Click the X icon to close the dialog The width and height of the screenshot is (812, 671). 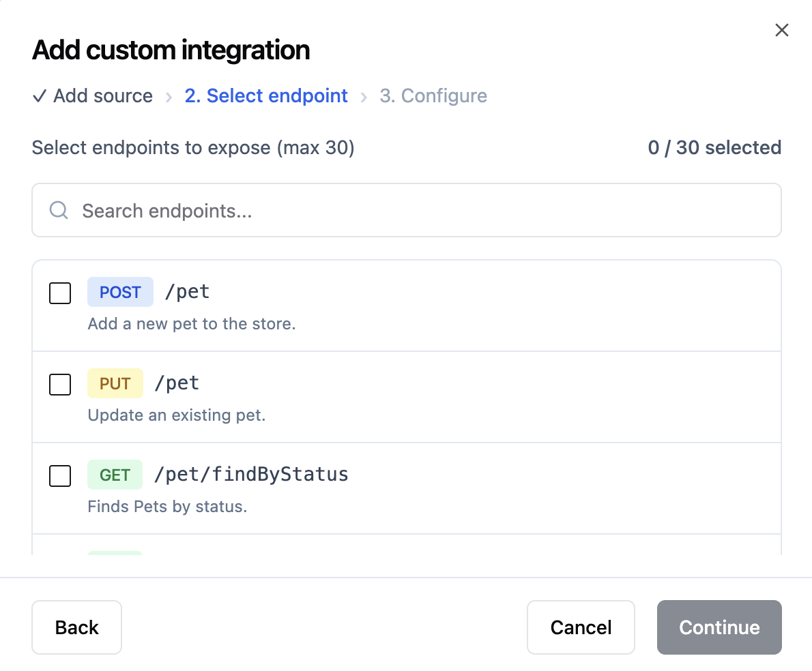[x=781, y=29]
